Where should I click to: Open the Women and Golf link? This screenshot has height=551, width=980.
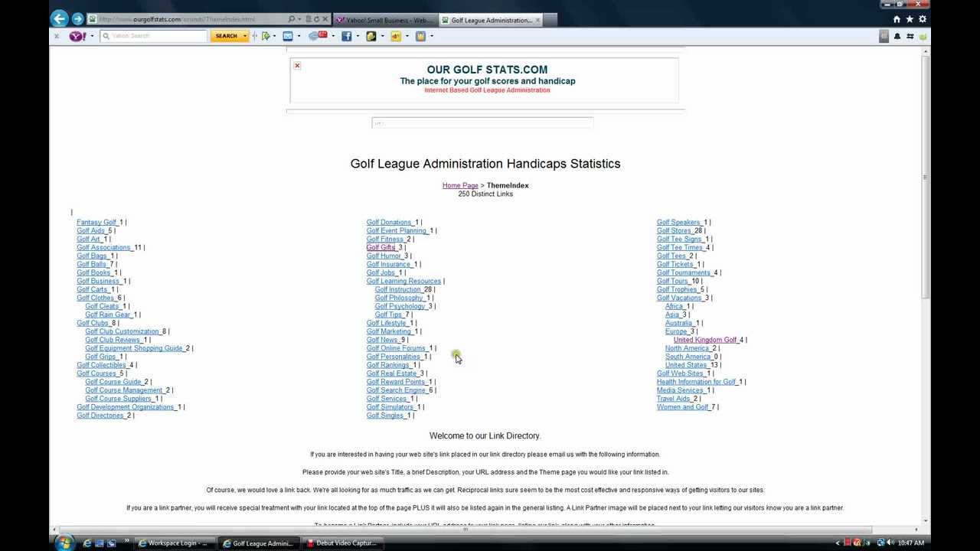pos(683,407)
